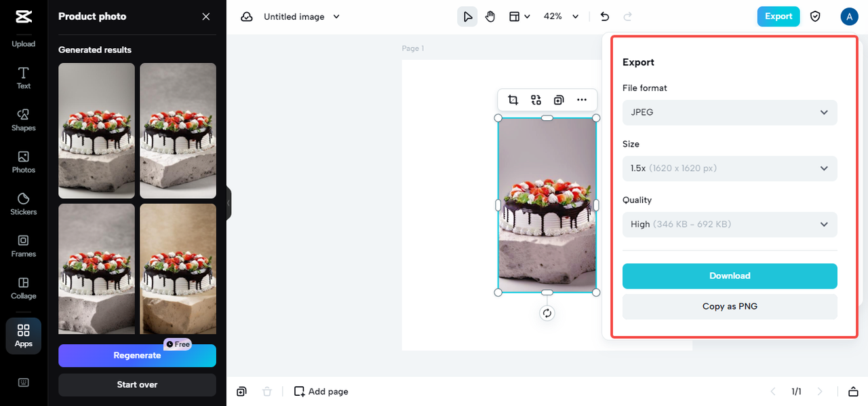This screenshot has height=406, width=868.
Task: Select the third generated result thumbnail
Action: (96, 269)
